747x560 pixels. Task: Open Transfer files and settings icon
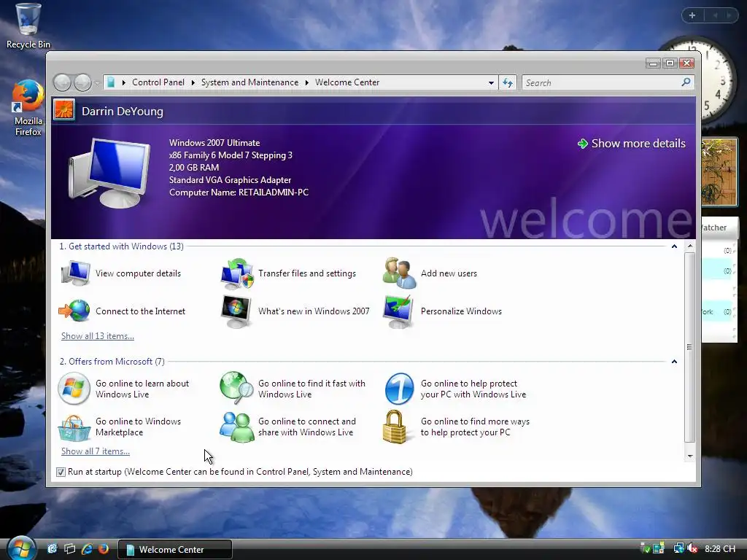[237, 274]
